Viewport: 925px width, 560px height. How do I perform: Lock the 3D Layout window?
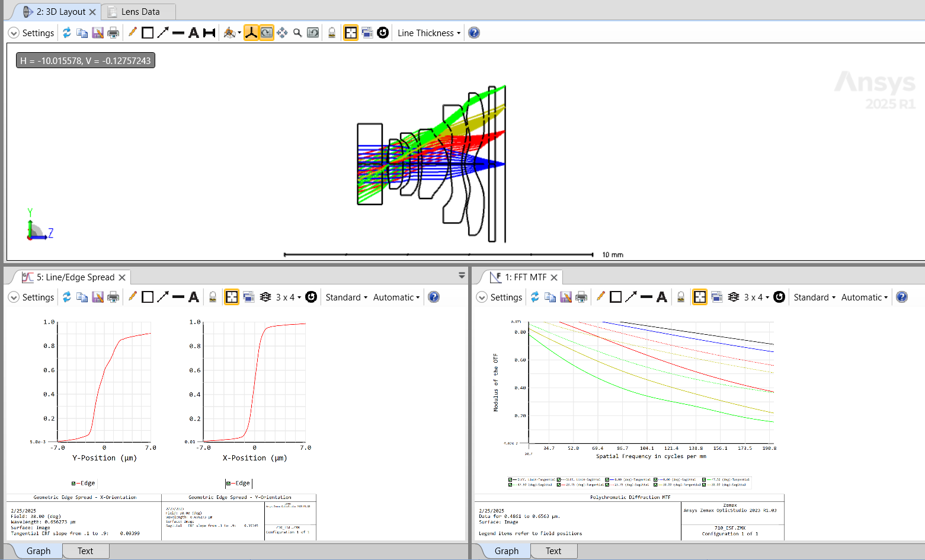point(332,33)
